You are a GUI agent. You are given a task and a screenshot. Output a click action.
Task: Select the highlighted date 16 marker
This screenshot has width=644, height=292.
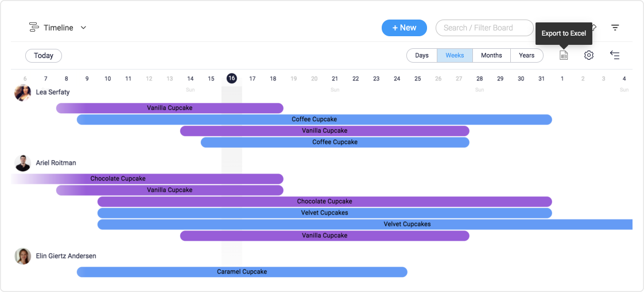coord(232,78)
